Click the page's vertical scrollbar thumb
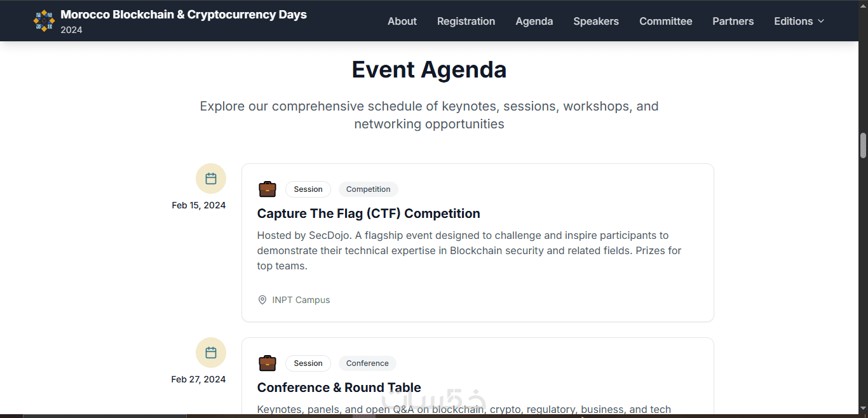 [x=863, y=145]
